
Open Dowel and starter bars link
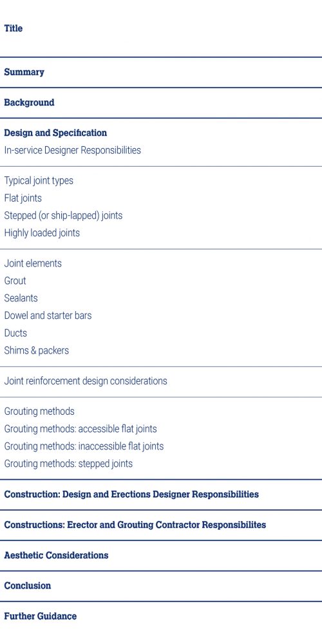pos(48,316)
